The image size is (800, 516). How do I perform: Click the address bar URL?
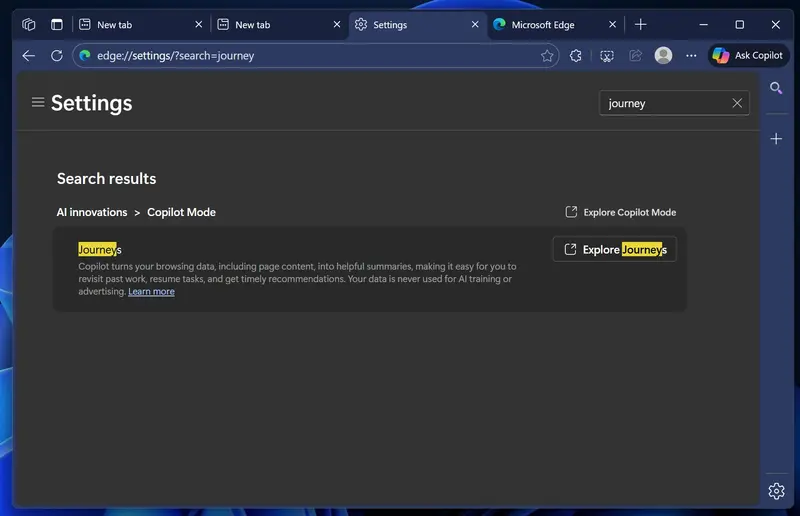(300, 56)
